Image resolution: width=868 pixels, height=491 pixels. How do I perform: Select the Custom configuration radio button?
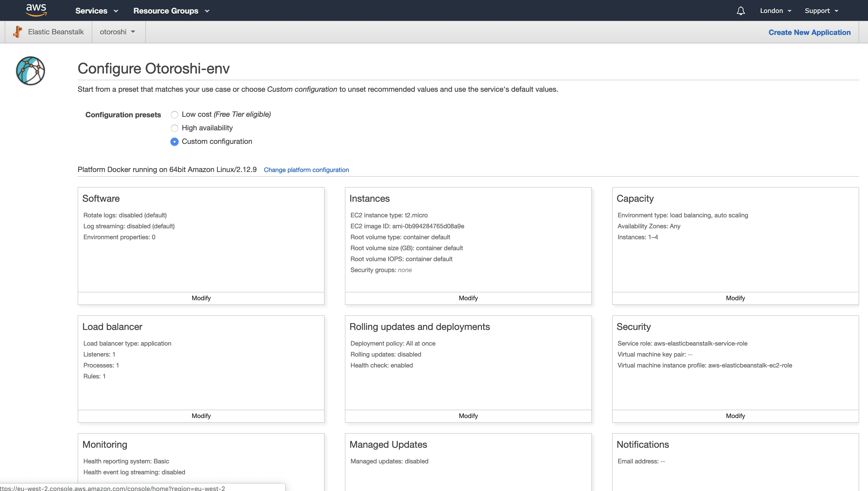[174, 142]
